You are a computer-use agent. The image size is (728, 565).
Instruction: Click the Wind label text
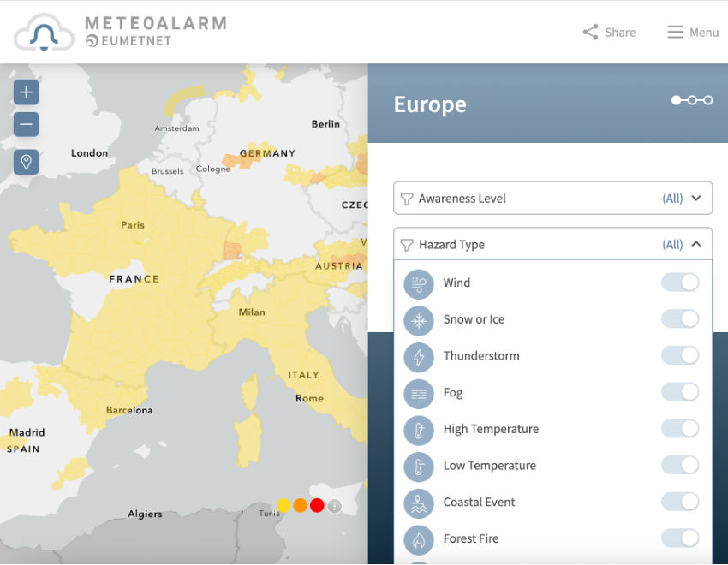(456, 282)
